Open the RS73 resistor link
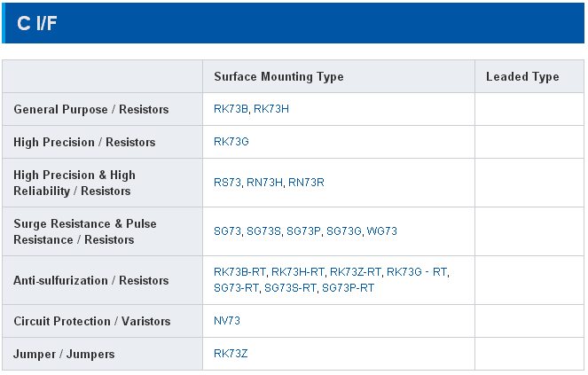The image size is (588, 375). [227, 183]
